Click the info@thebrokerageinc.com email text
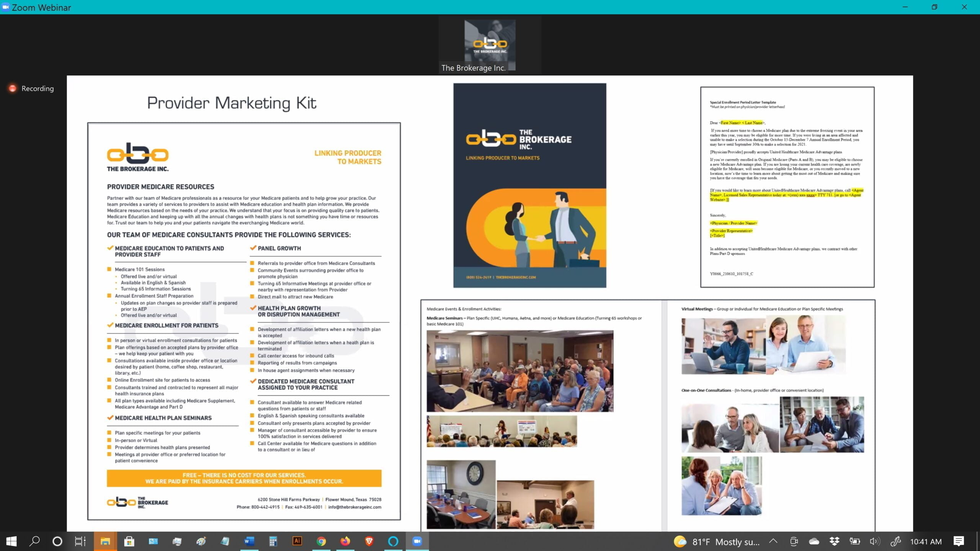Viewport: 980px width, 551px height. point(354,507)
